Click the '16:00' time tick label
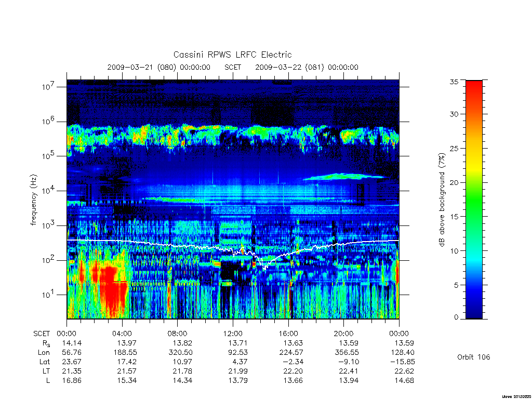 (x=288, y=334)
